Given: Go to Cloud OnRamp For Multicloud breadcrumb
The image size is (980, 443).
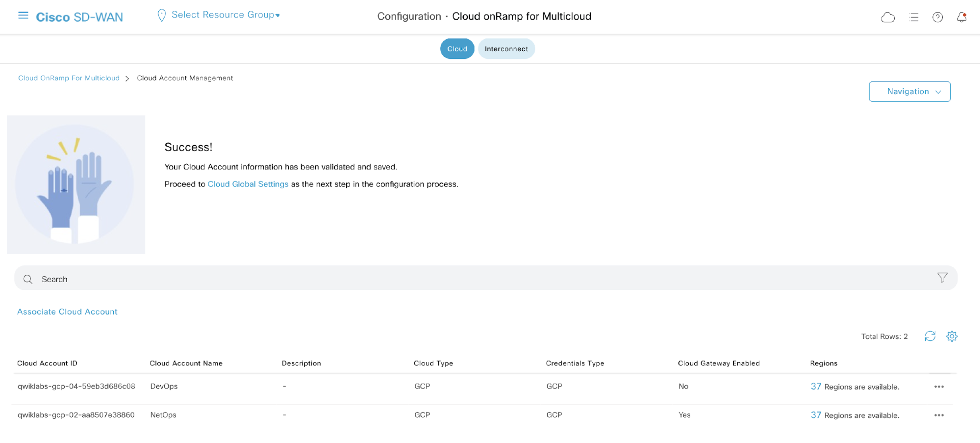Looking at the screenshot, I should tap(69, 78).
